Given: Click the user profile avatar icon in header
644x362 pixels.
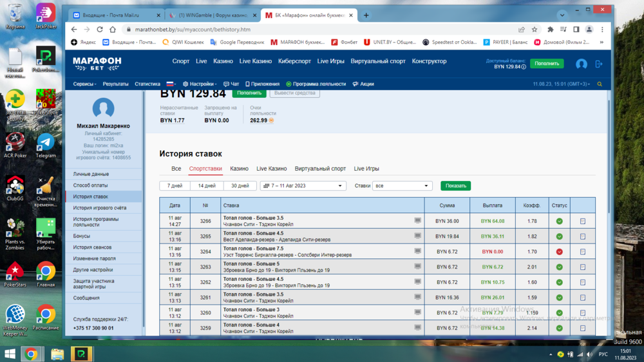Looking at the screenshot, I should pos(581,64).
